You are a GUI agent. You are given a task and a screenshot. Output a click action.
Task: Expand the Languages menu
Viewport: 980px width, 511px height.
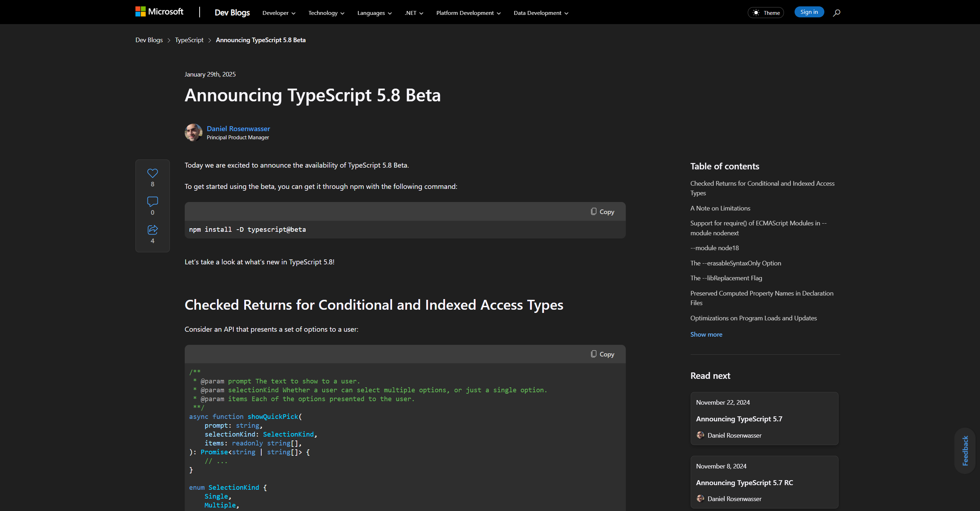coord(374,13)
